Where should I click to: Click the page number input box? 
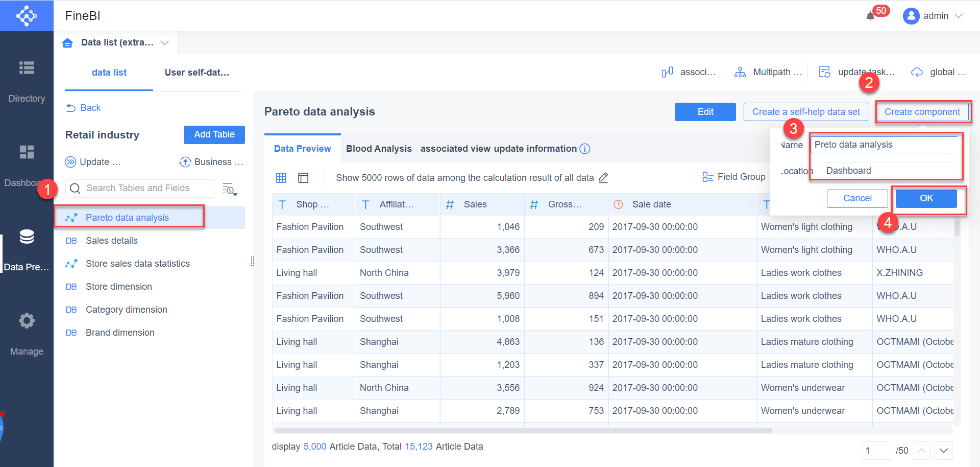[x=876, y=451]
